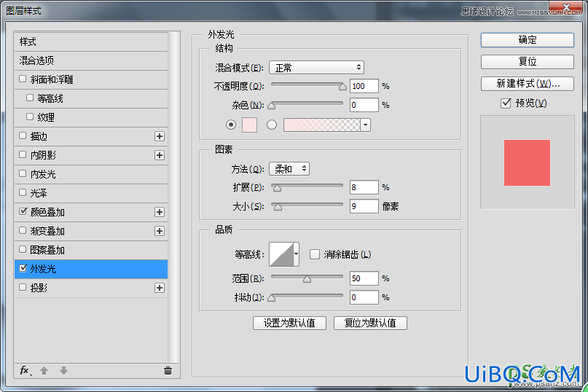Click 抖动 jitter value field
Viewport: 588px width, 392px height.
pos(364,297)
